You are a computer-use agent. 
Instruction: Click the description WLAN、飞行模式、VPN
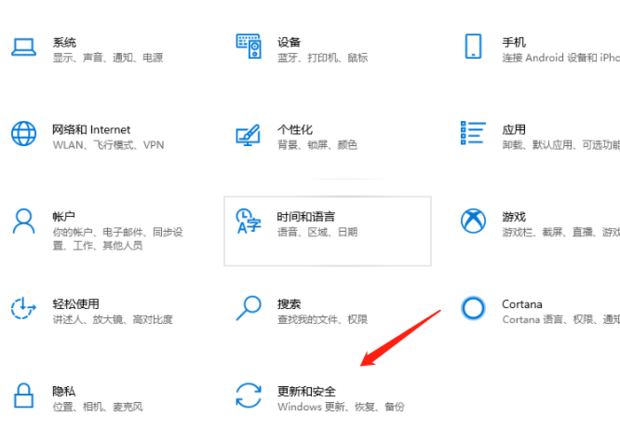pos(108,145)
